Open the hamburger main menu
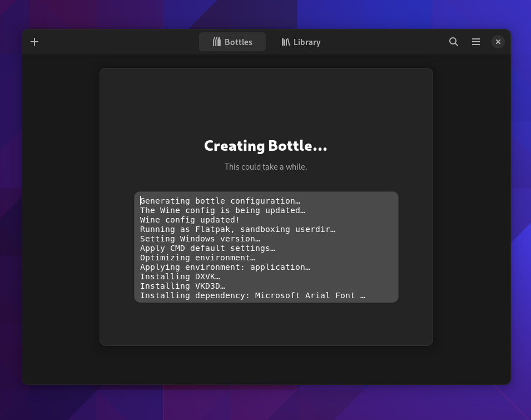 click(476, 41)
